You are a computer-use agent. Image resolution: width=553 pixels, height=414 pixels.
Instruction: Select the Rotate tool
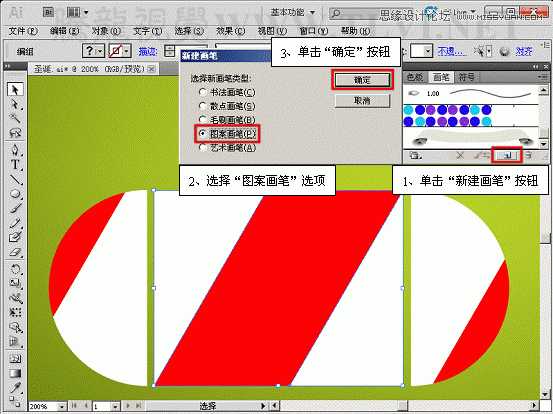pos(15,269)
